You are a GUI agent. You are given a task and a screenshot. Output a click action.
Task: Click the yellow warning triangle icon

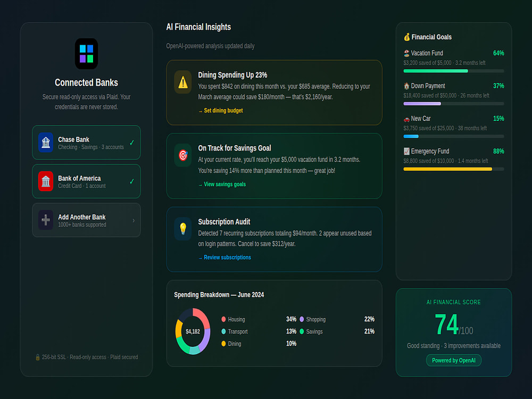pos(183,82)
